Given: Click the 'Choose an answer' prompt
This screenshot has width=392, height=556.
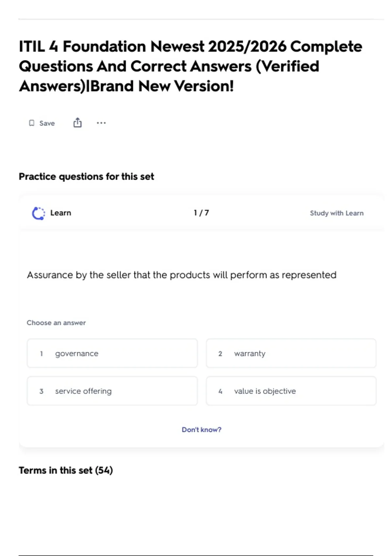Looking at the screenshot, I should (56, 323).
